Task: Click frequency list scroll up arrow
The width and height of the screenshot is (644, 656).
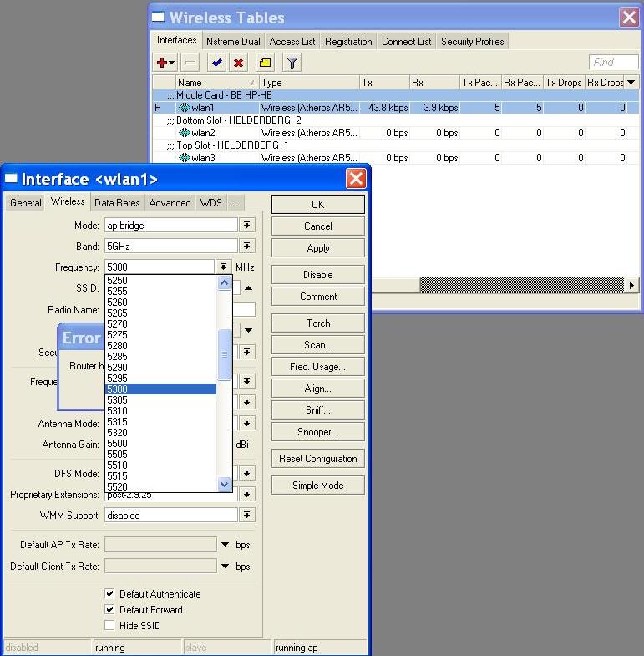Action: [224, 282]
